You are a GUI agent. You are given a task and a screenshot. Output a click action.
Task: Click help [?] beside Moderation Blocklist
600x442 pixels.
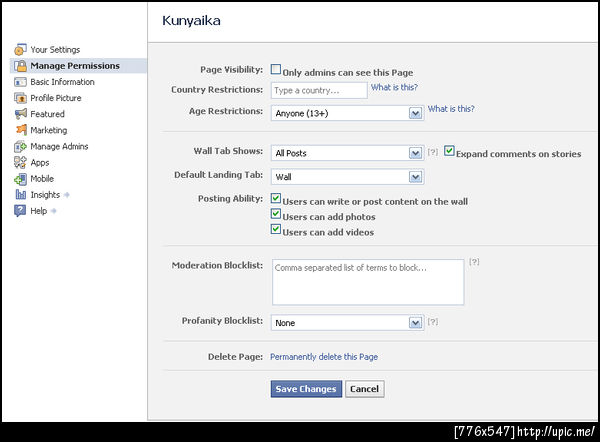(x=474, y=262)
